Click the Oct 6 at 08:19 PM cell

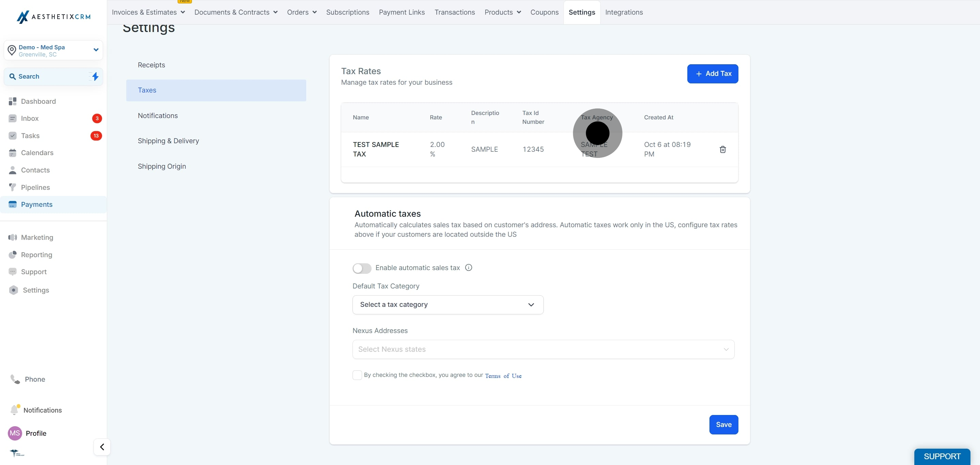[x=667, y=149]
